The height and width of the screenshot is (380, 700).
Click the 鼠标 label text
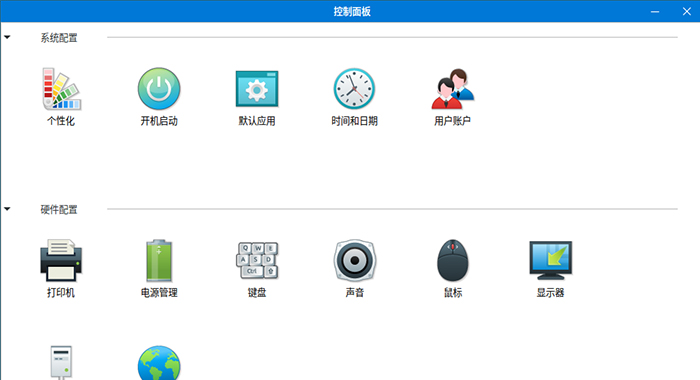452,292
